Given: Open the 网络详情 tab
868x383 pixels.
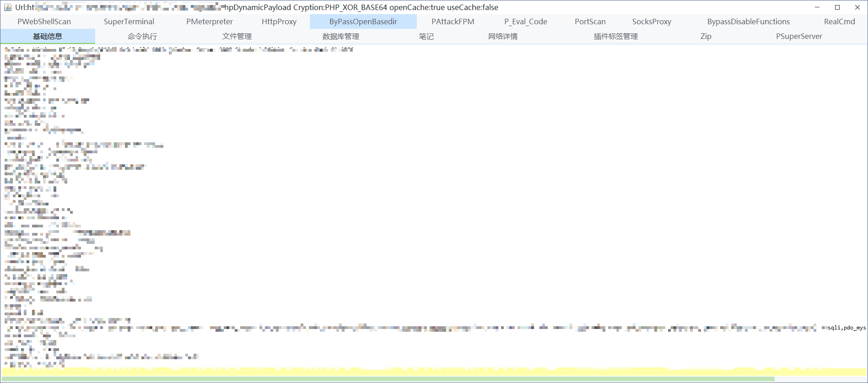Looking at the screenshot, I should [502, 36].
